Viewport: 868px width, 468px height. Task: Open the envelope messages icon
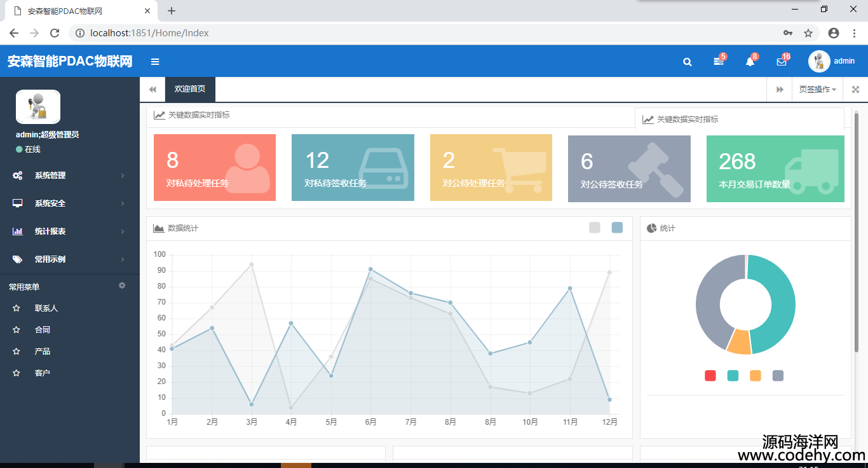pos(782,62)
